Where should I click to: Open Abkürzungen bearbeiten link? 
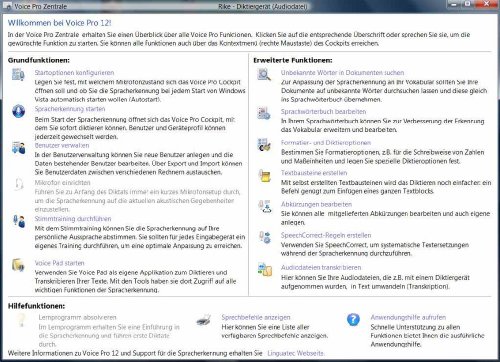point(316,204)
